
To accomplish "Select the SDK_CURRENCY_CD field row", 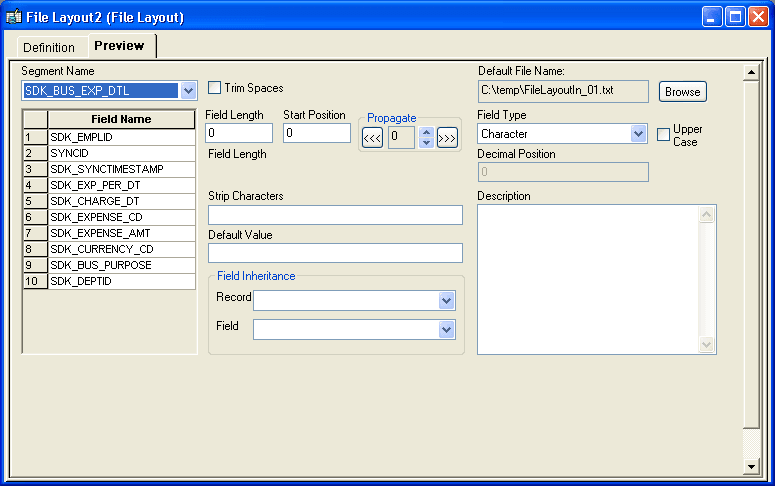I will coord(122,249).
